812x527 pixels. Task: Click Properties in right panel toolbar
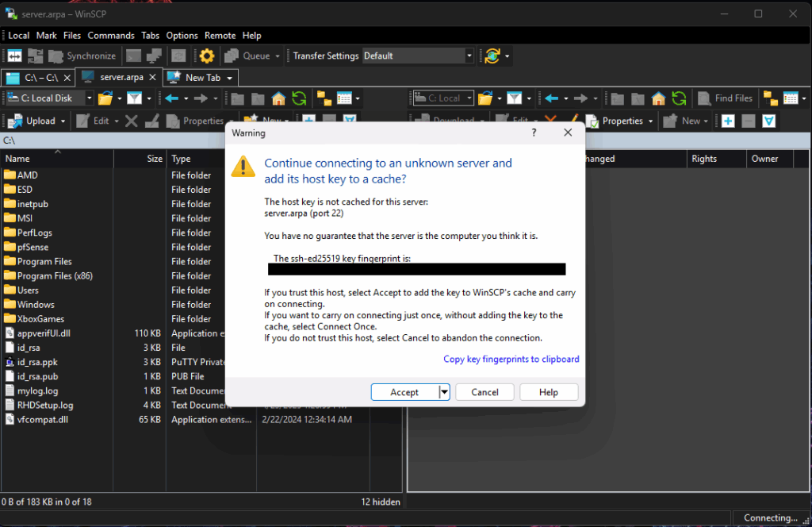coord(615,121)
